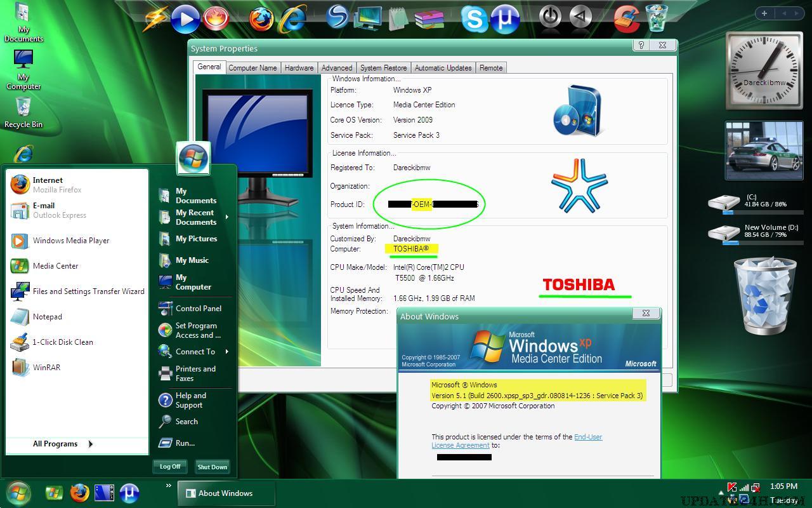
Task: Click the police car slideshow gadget picture
Action: pos(764,150)
